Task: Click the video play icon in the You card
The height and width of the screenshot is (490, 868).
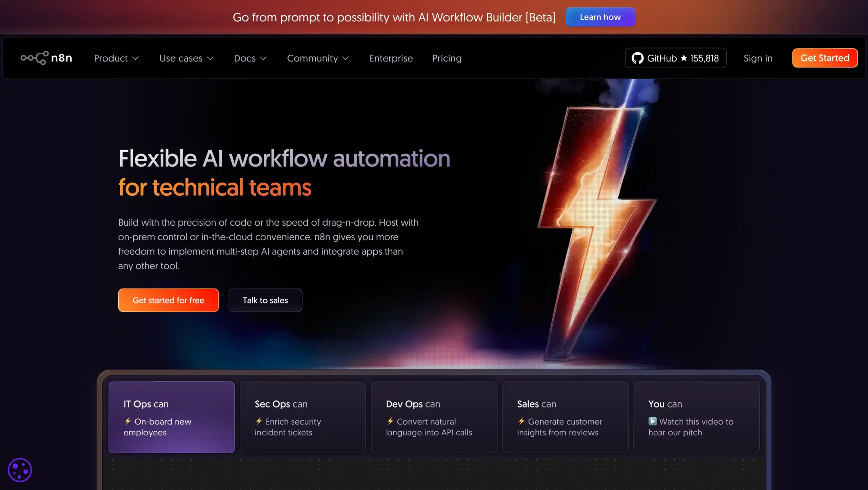Action: tap(652, 421)
